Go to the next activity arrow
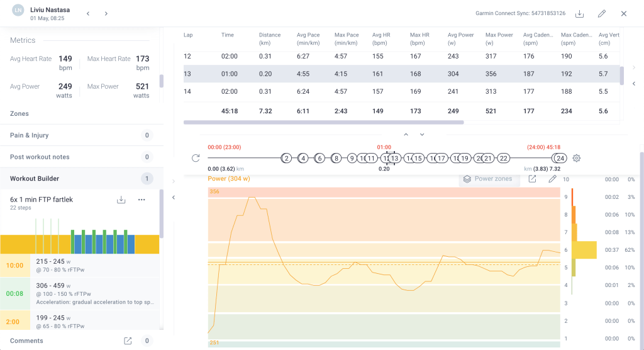 [x=106, y=13]
